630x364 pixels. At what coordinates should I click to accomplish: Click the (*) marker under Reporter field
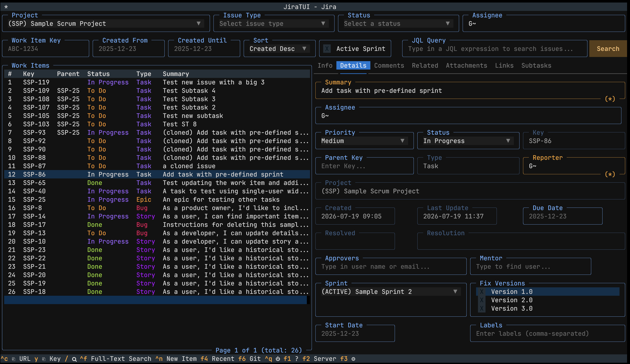click(610, 174)
